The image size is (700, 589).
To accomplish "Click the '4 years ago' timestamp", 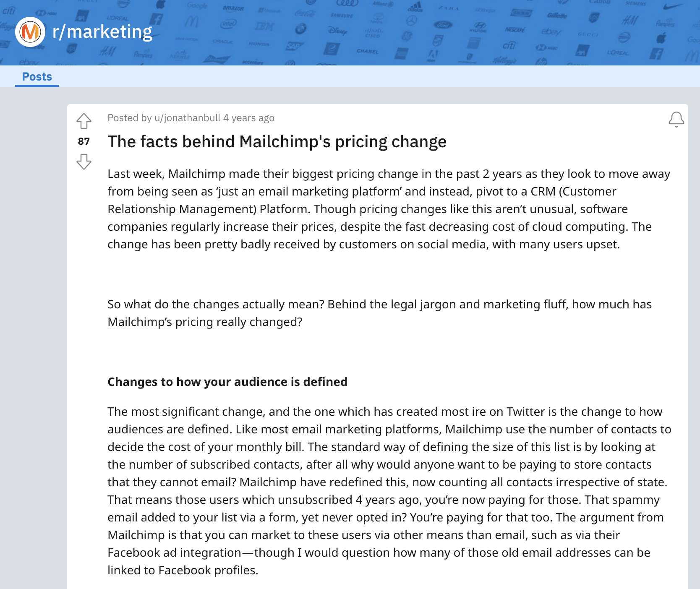I will click(x=248, y=118).
